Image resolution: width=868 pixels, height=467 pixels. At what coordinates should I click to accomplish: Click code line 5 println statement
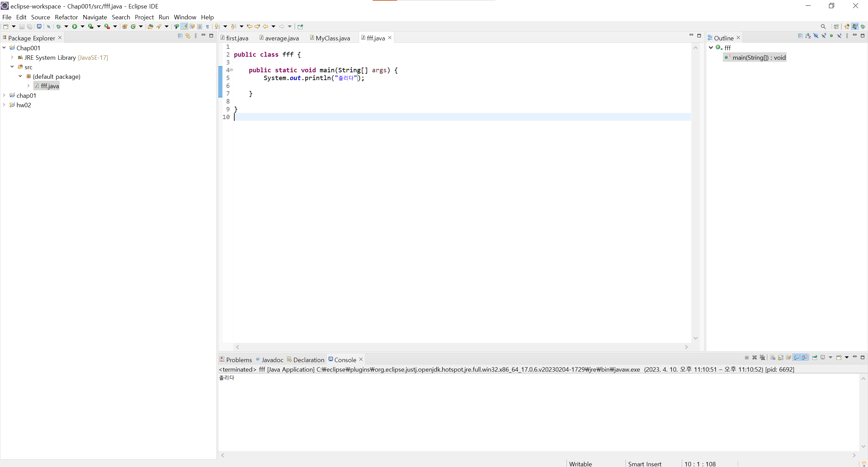[313, 78]
